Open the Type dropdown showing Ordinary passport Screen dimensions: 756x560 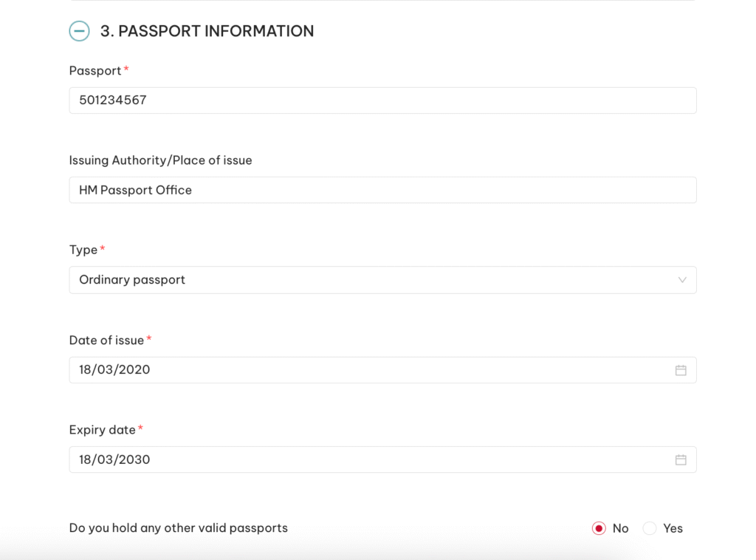(382, 280)
